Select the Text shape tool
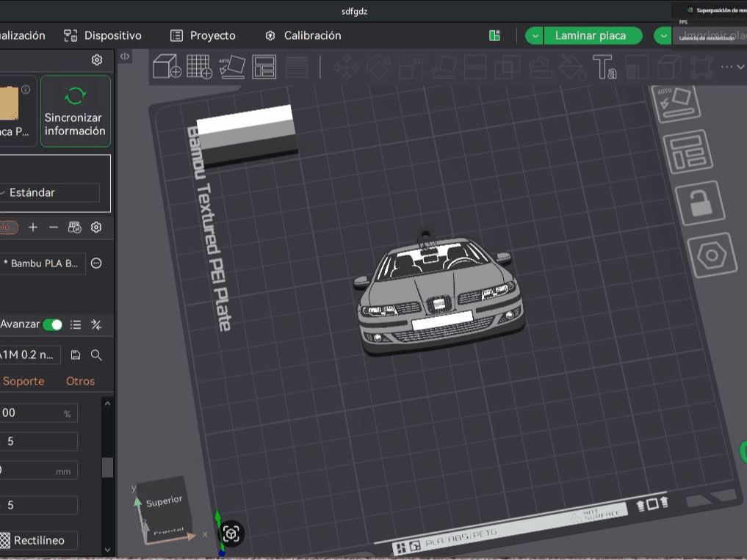 [x=605, y=67]
